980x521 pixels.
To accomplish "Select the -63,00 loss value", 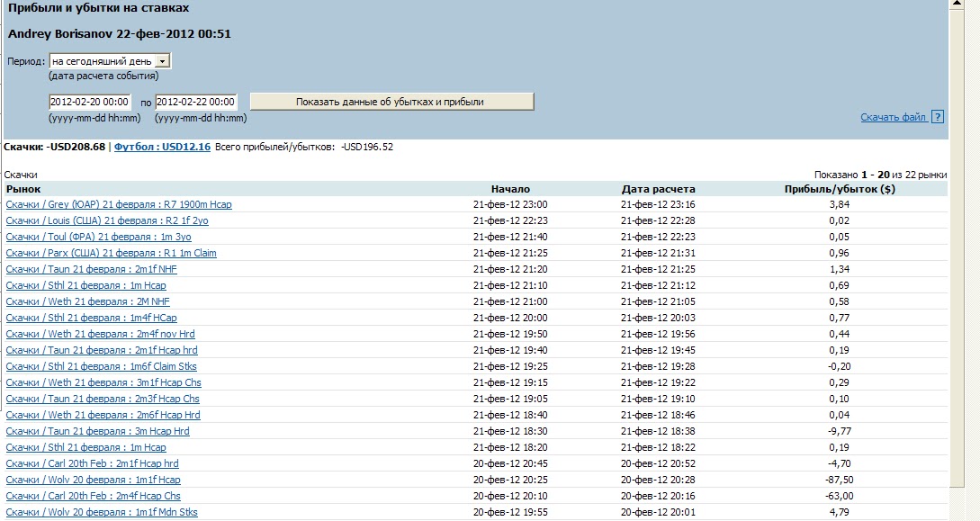I will 840,497.
